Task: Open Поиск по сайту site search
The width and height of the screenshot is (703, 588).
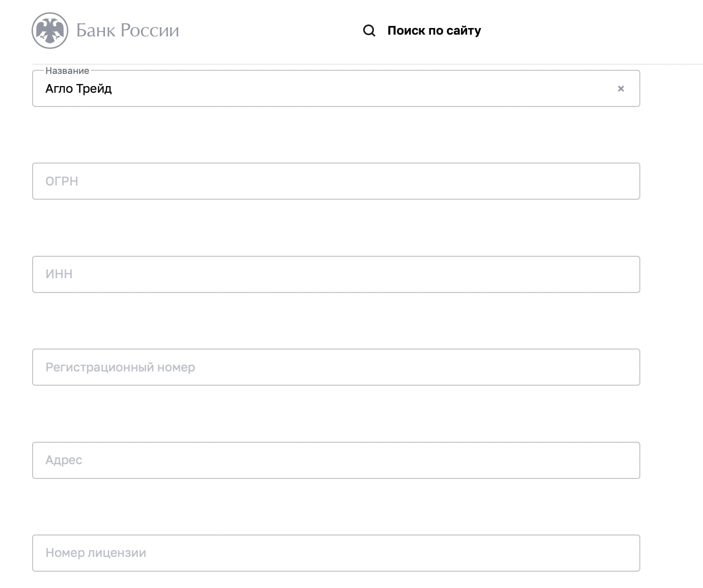Action: click(434, 31)
